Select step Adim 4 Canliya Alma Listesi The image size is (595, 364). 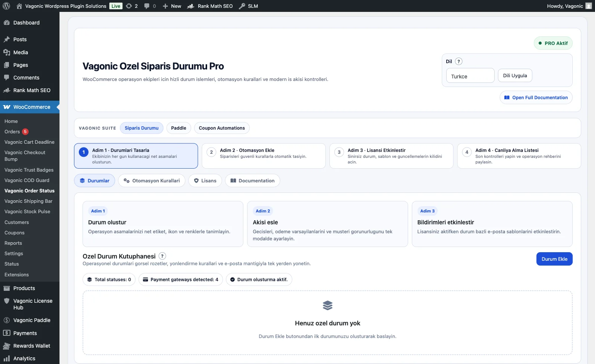519,156
